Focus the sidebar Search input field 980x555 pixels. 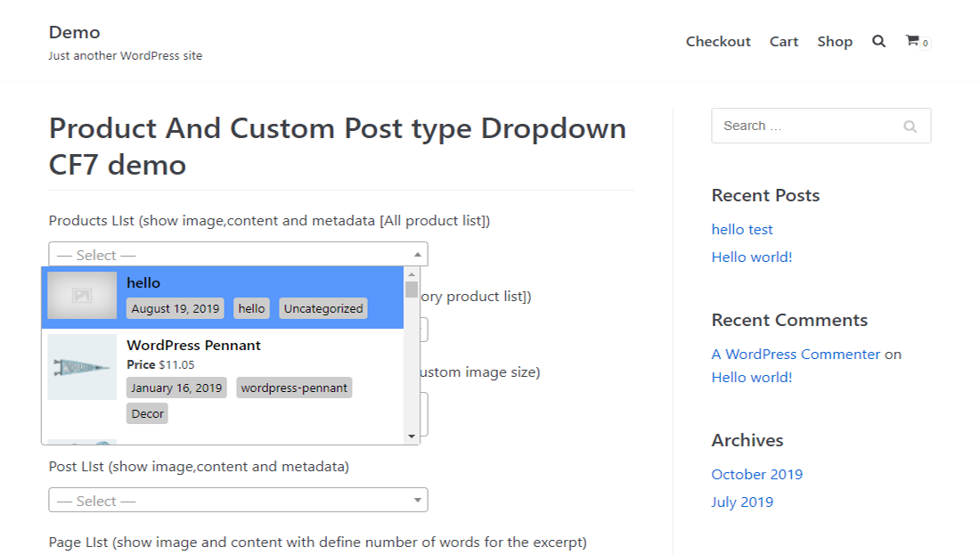coord(802,127)
